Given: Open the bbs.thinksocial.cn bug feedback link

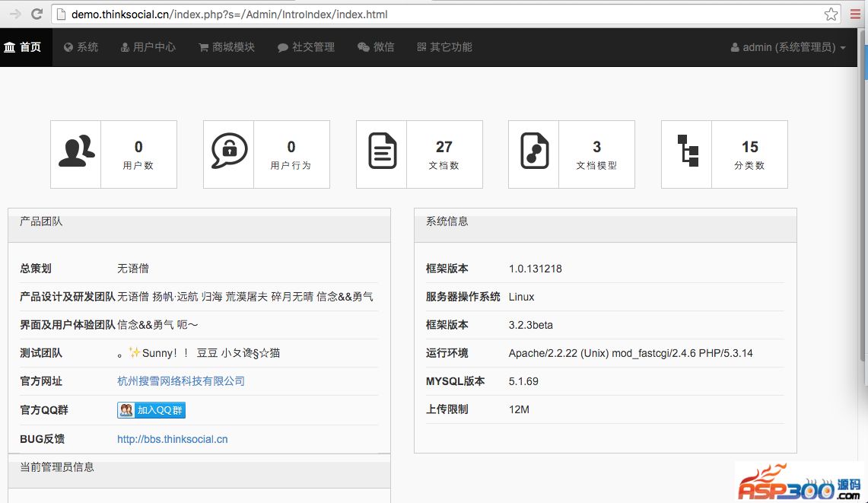Looking at the screenshot, I should (173, 439).
